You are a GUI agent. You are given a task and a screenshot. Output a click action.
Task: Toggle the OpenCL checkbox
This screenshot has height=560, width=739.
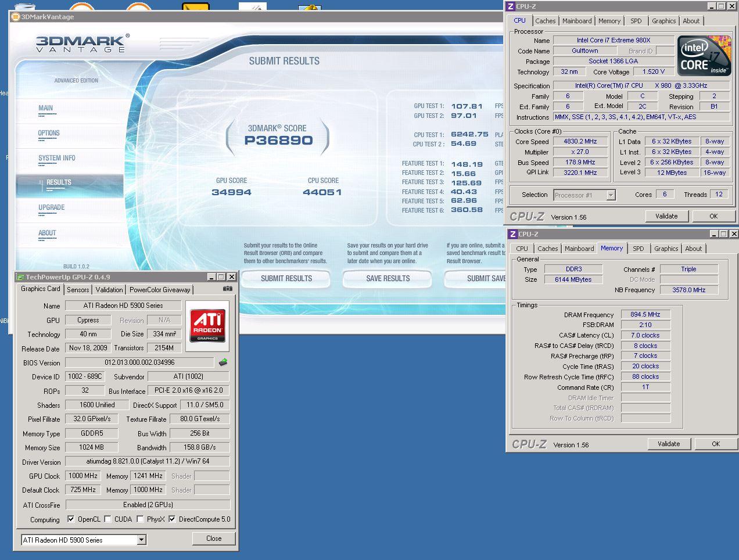71,519
